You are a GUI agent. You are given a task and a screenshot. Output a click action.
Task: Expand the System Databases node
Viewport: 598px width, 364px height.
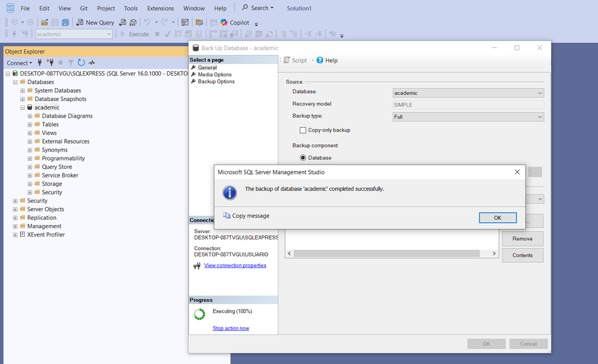[22, 91]
